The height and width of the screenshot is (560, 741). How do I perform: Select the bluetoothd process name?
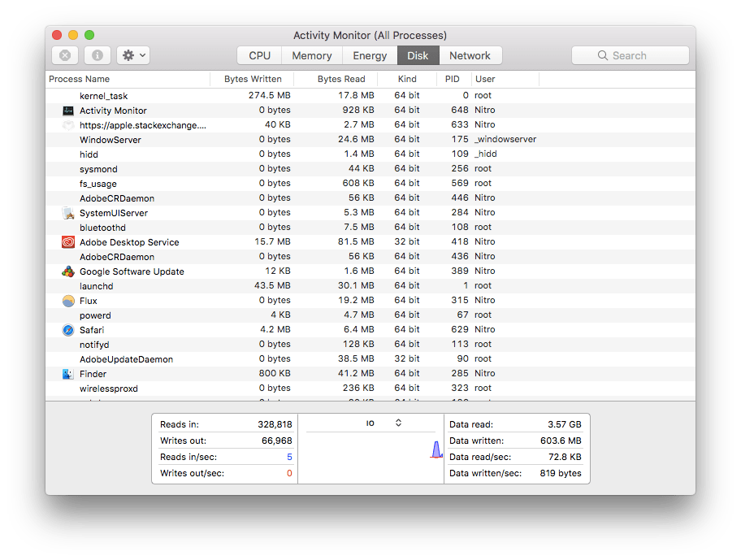coord(102,228)
